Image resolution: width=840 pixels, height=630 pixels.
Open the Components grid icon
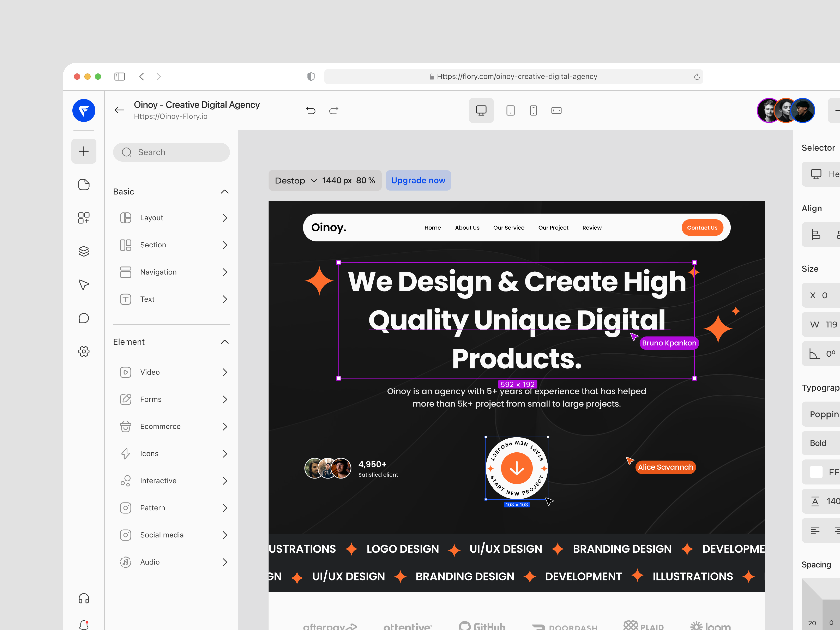(84, 218)
